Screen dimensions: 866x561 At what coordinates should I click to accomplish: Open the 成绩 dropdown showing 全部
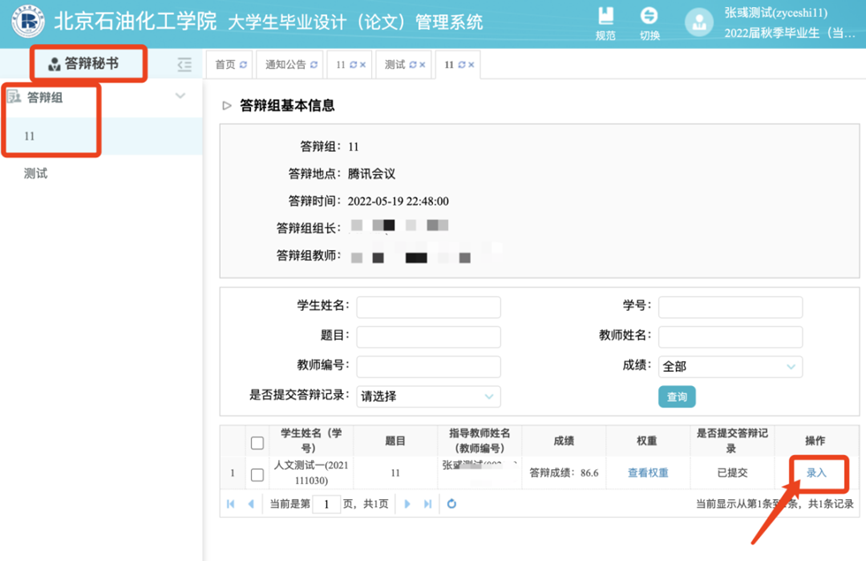pos(730,367)
